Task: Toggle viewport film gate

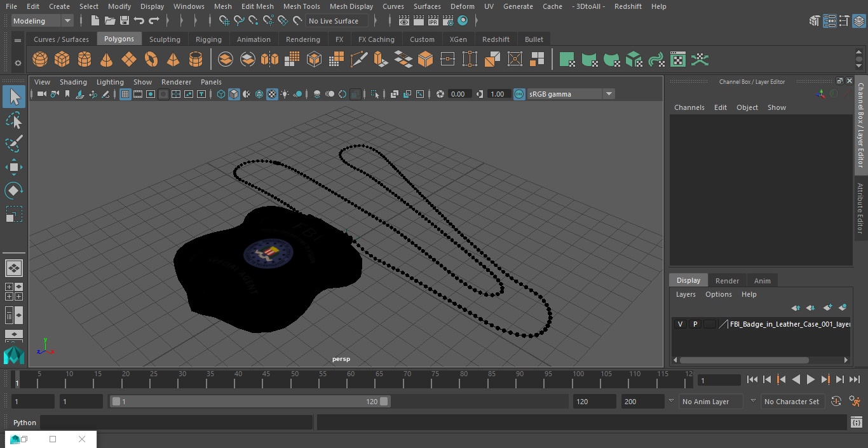Action: tap(138, 94)
